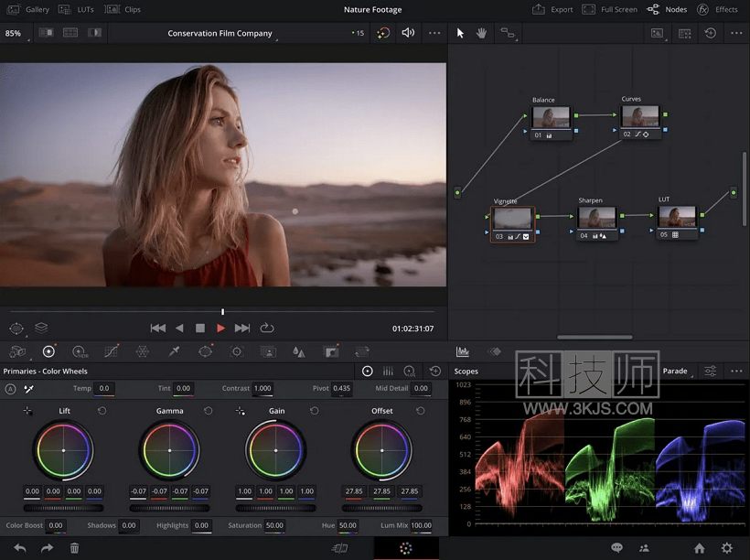
Task: Switch to primaries log wheels mode
Action: tap(410, 371)
